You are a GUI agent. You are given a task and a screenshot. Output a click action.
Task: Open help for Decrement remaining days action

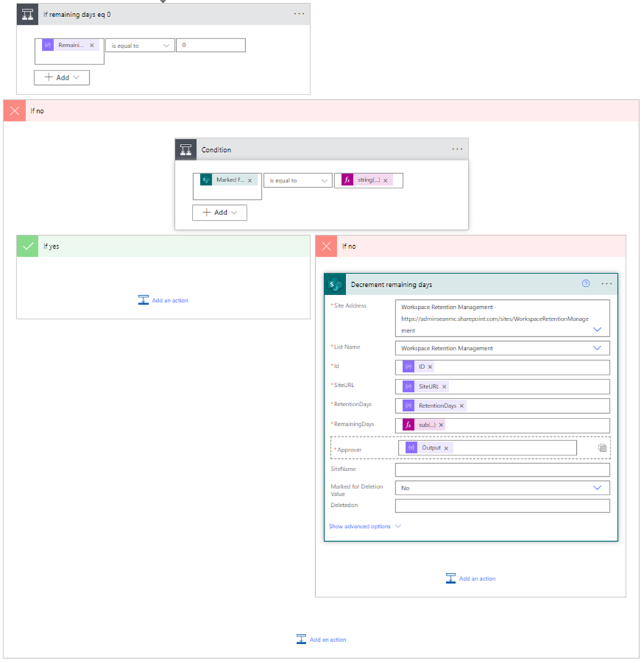coord(586,284)
